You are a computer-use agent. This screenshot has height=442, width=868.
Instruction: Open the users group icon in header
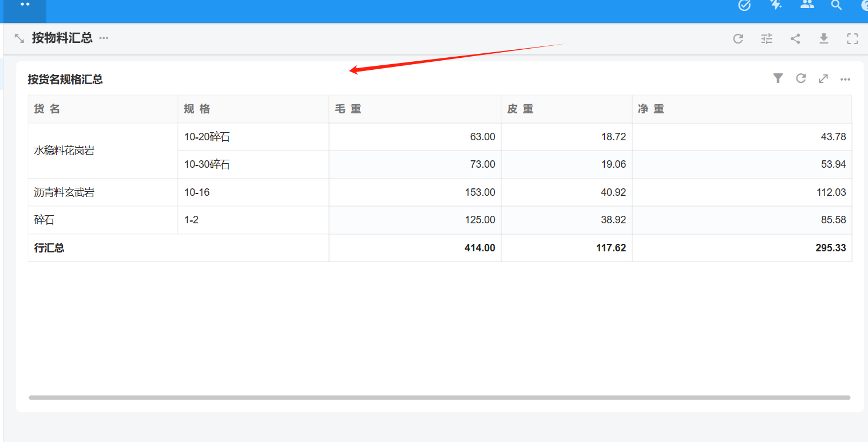[807, 5]
